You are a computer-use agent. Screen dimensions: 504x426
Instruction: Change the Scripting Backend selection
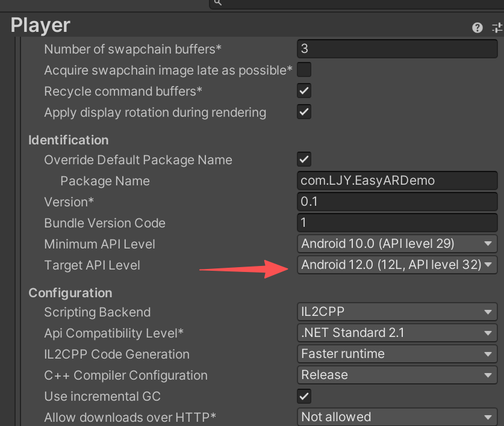(x=397, y=312)
